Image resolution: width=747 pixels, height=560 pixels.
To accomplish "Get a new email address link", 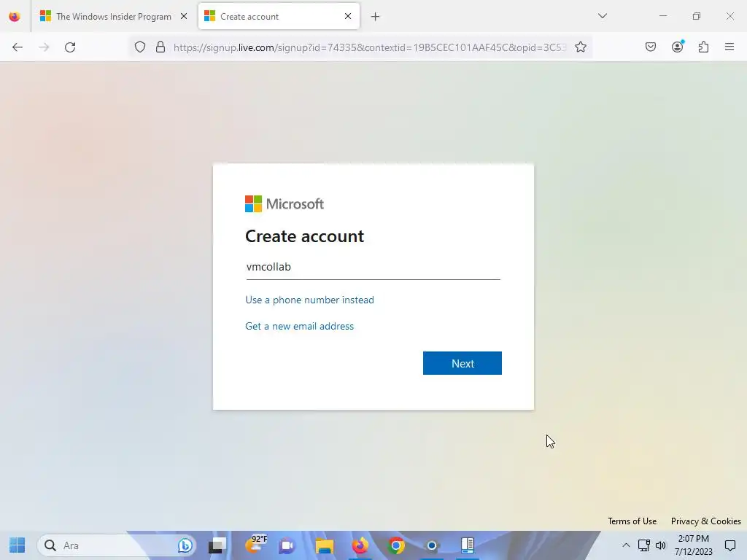I will 299,326.
